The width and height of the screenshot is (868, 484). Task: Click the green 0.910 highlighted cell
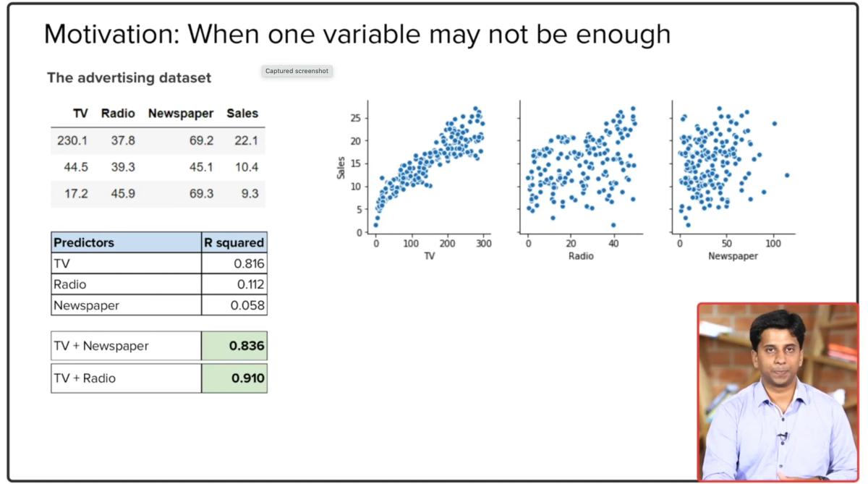tap(234, 378)
